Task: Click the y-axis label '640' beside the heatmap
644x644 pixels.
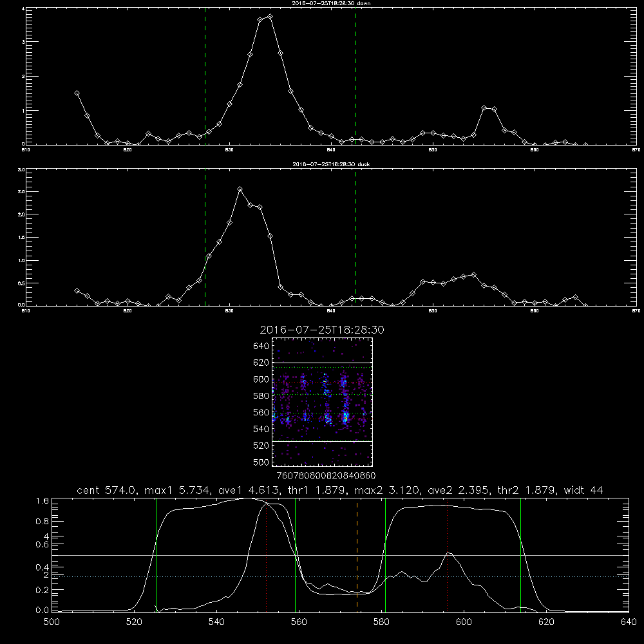Action: [x=261, y=346]
